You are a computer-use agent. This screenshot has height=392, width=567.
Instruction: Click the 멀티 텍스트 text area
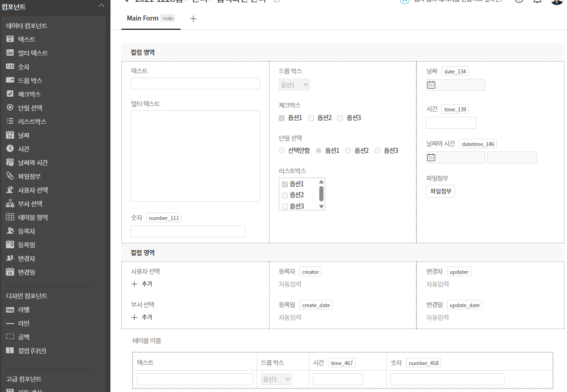click(x=195, y=156)
